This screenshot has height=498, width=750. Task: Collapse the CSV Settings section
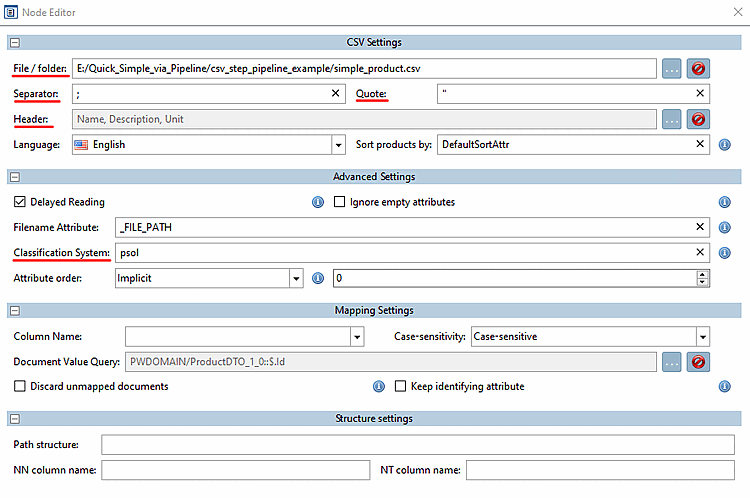tap(15, 43)
